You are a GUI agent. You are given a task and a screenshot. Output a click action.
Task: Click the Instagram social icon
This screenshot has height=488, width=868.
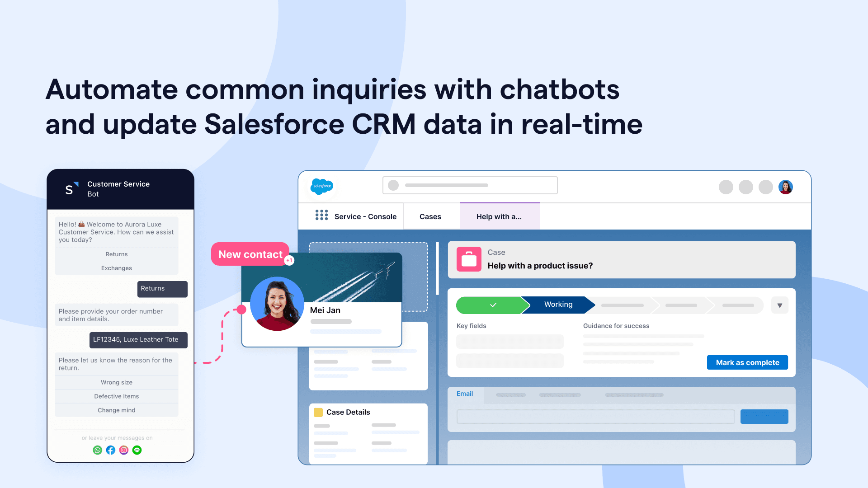pos(123,450)
